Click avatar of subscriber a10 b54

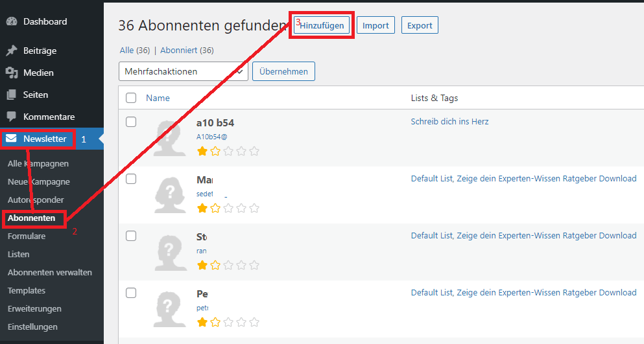[x=169, y=137]
